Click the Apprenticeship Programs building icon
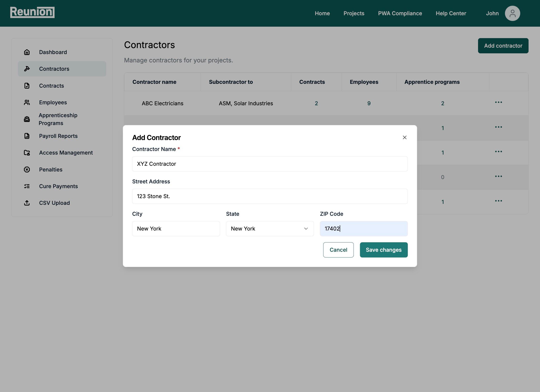The height and width of the screenshot is (392, 540). pyautogui.click(x=27, y=119)
